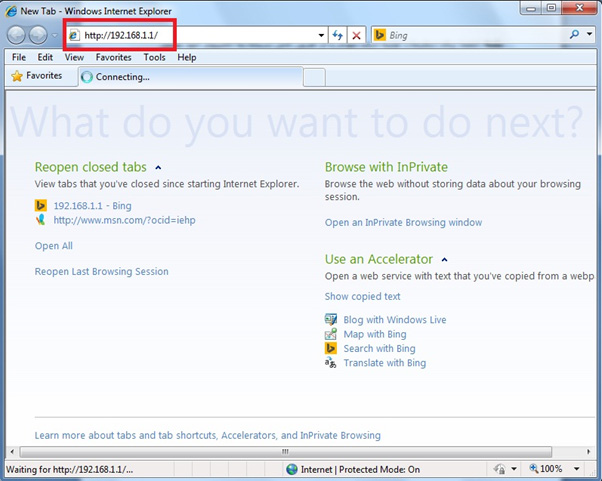The image size is (602, 481).
Task: Click the scroll right arrow
Action: point(589,452)
